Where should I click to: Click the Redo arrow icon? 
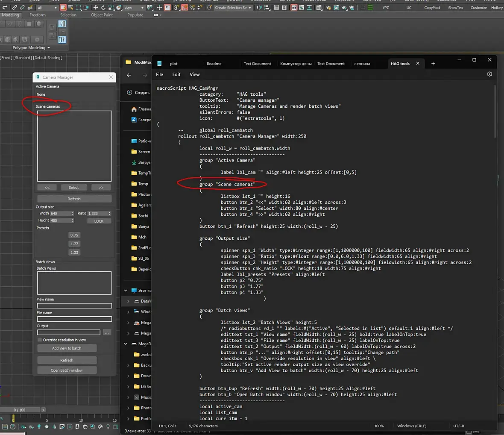5,8
